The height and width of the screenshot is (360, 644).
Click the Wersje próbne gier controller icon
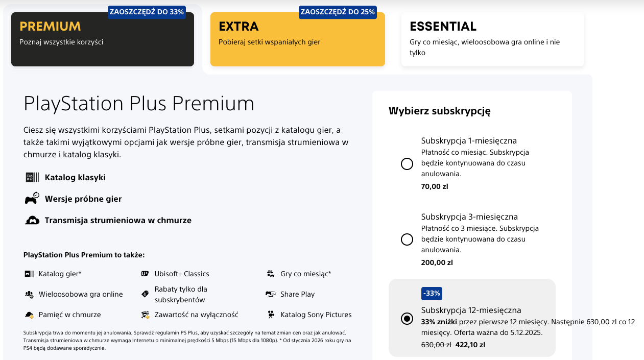[x=32, y=199]
